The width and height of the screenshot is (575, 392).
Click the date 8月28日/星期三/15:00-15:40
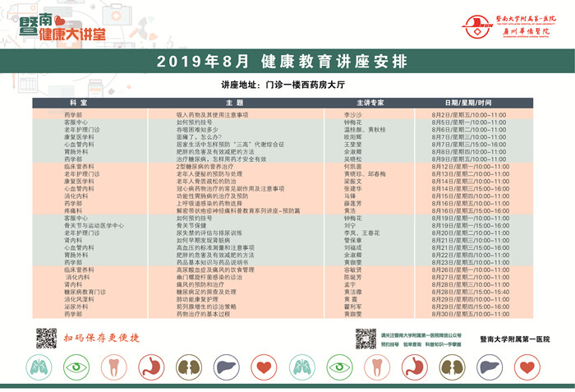[470, 292]
